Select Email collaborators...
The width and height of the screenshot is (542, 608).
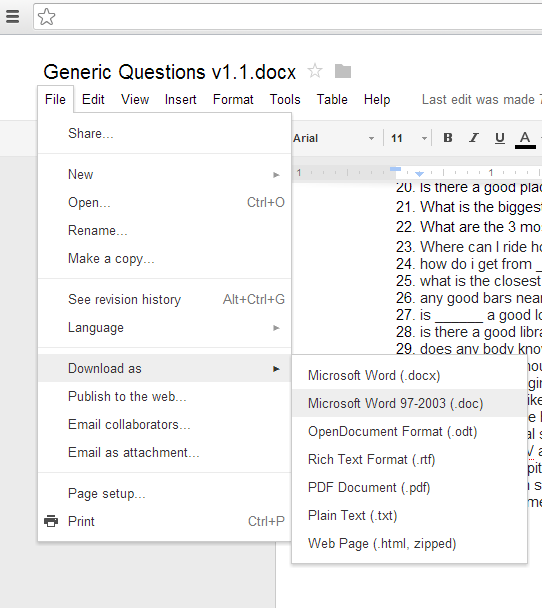[165, 424]
